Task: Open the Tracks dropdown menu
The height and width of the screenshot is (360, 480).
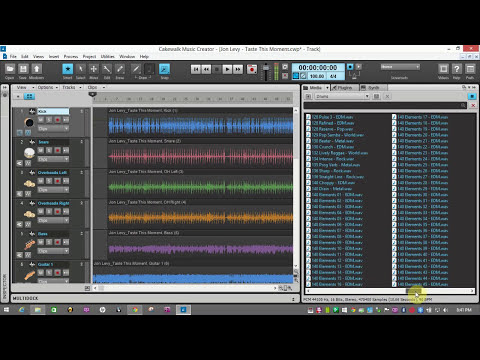Action: [x=71, y=87]
